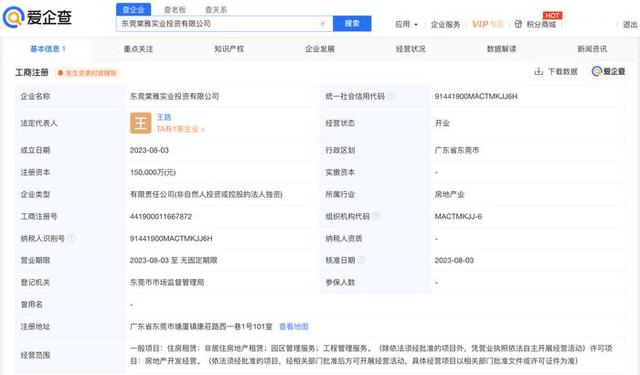Select the 查关系 search tab

pos(216,9)
